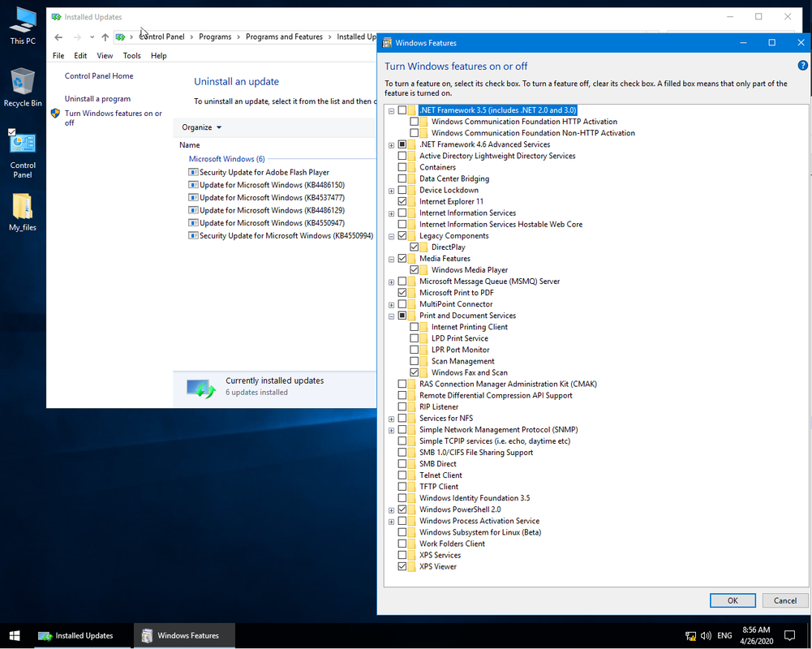Click the address bar location icon
The width and height of the screenshot is (812, 649).
[120, 37]
